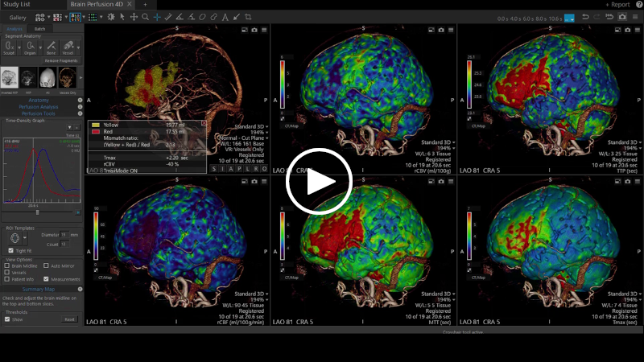Open the Sculpt tool dropdown arrow
Image resolution: width=644 pixels, height=362 pixels.
(x=19, y=47)
